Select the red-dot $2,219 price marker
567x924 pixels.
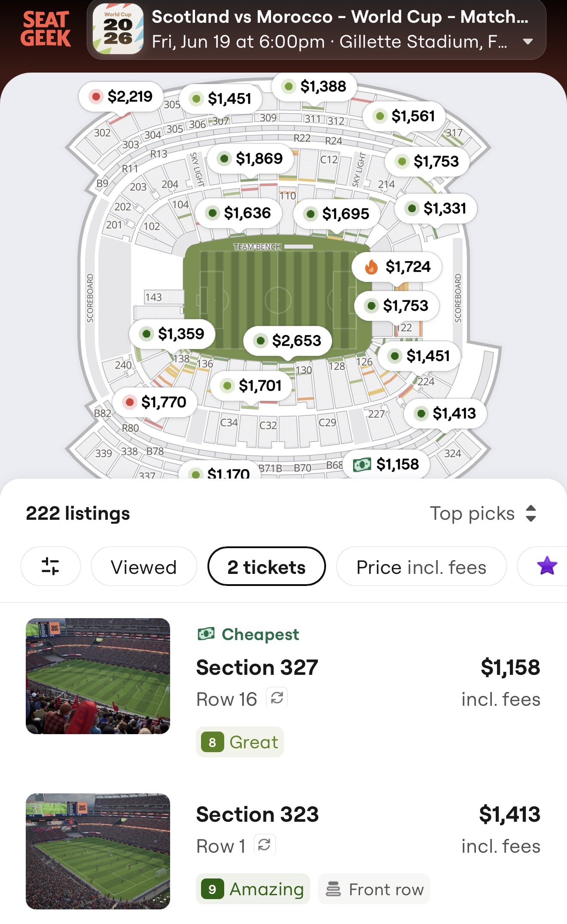tap(121, 97)
